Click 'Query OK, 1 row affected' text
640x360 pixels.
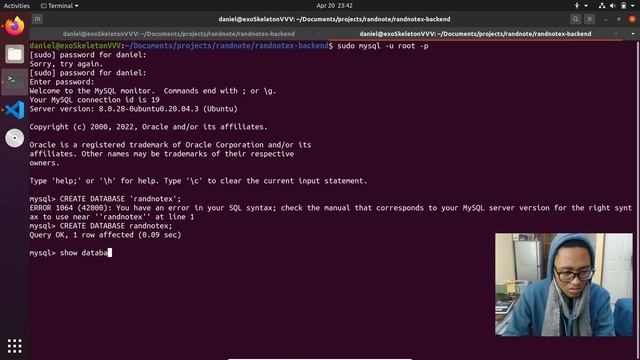coord(105,235)
